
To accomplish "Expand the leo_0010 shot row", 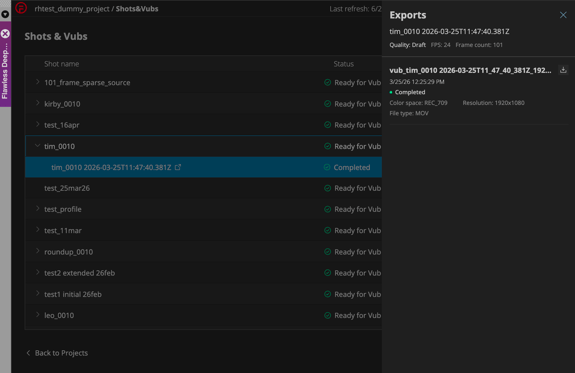I will click(37, 315).
